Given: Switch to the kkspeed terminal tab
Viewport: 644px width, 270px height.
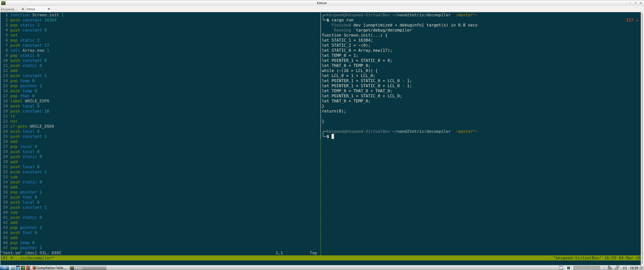Looking at the screenshot, I should coord(10,9).
